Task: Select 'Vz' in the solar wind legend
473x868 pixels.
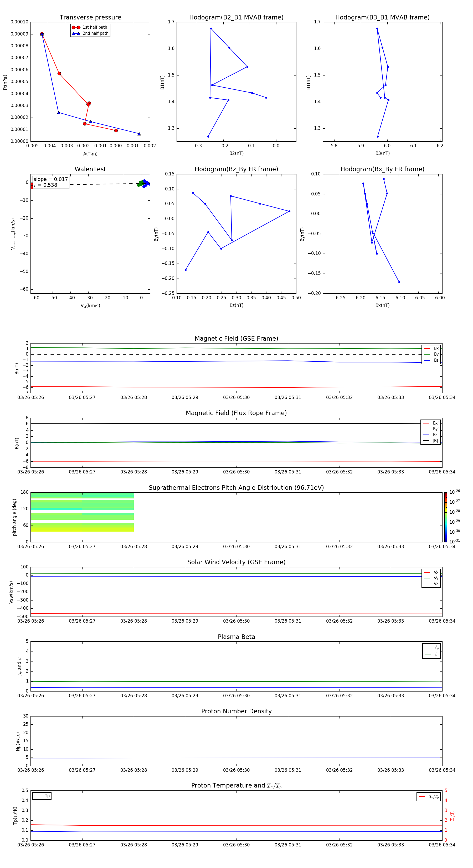Action: 431,584
